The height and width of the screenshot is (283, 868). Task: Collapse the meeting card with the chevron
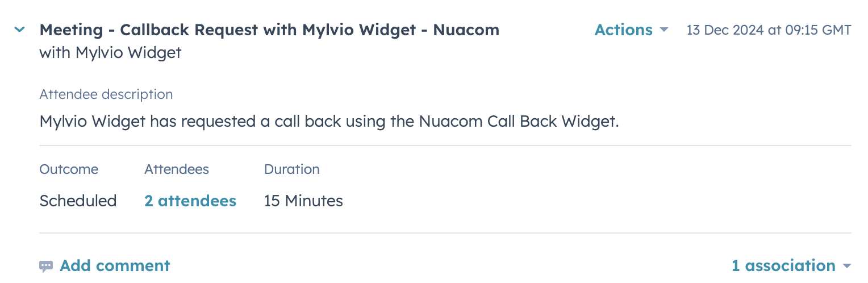pos(20,30)
